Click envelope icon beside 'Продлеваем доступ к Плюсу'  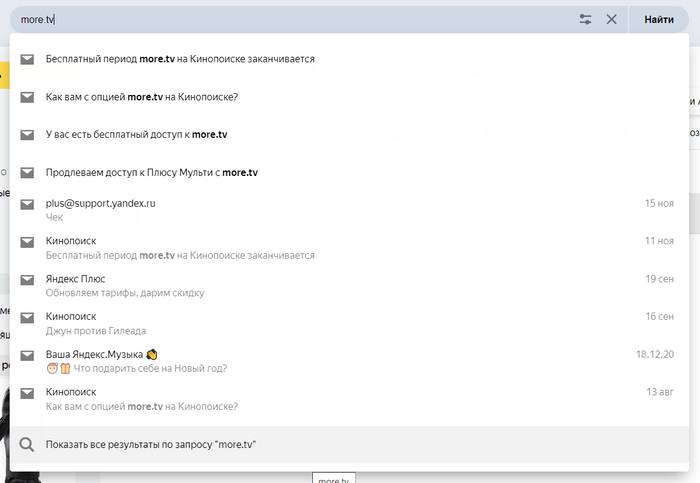click(x=27, y=172)
